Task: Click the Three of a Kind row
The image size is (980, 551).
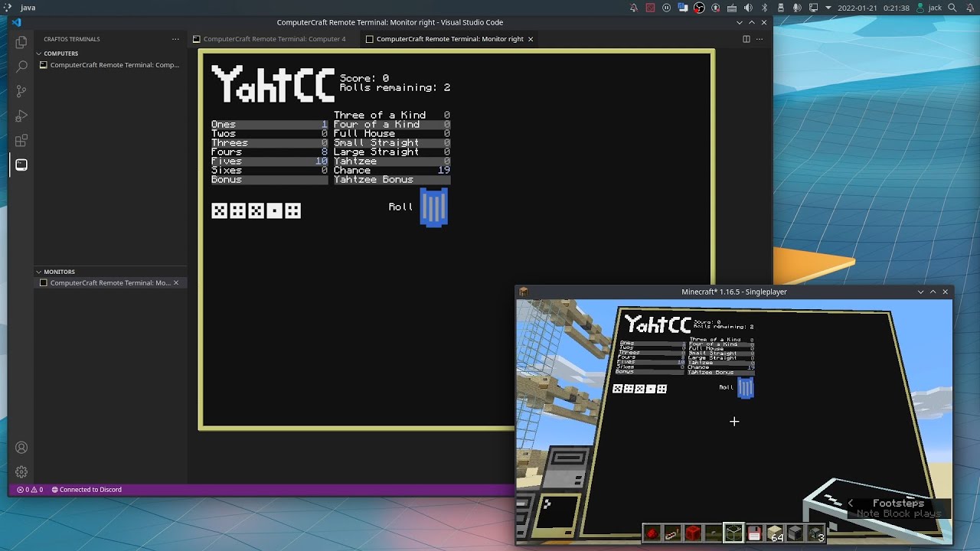Action: (x=392, y=115)
